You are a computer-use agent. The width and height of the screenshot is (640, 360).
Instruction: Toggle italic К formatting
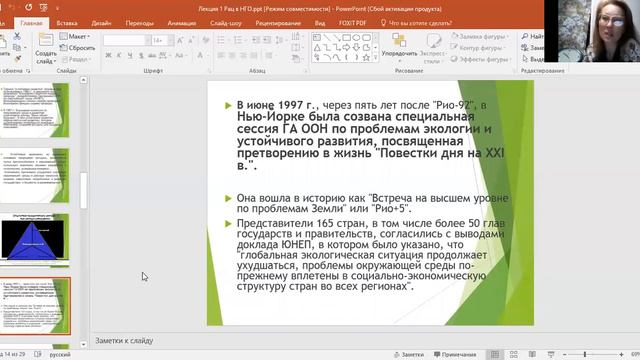tap(119, 55)
